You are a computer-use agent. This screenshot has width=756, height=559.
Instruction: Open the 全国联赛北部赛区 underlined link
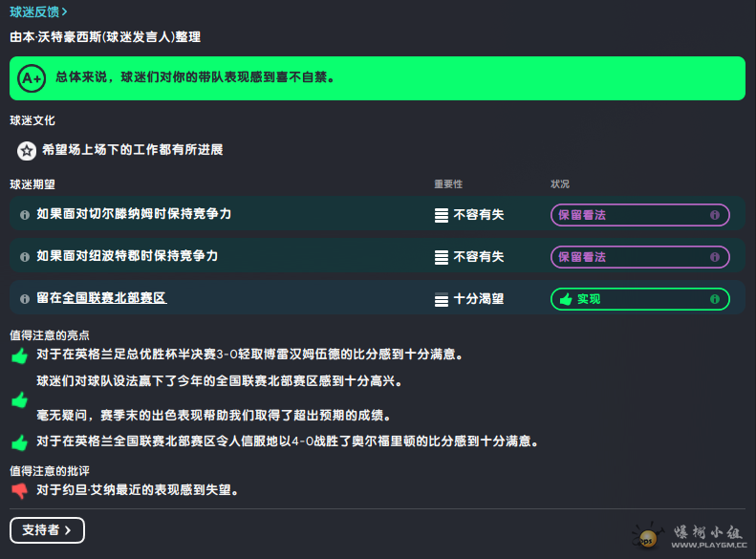(115, 298)
